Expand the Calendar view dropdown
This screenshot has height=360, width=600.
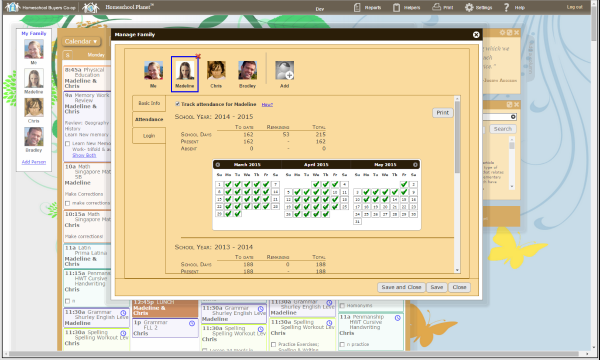coord(81,41)
